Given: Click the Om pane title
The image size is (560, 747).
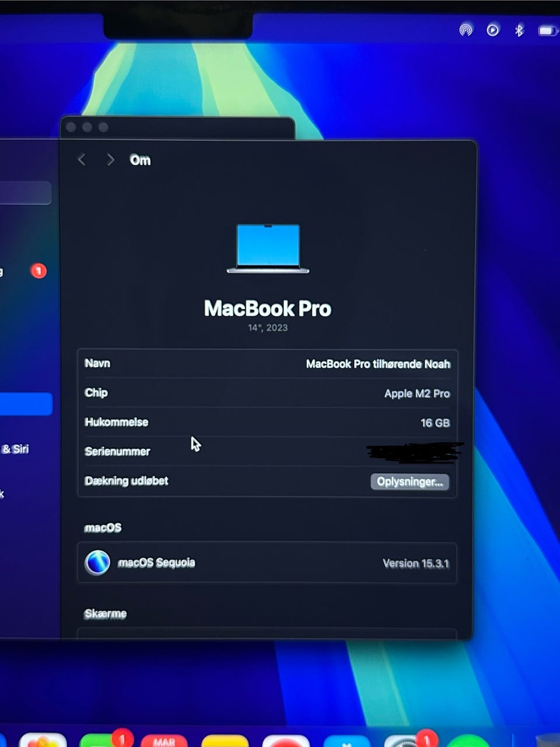Looking at the screenshot, I should pos(140,160).
